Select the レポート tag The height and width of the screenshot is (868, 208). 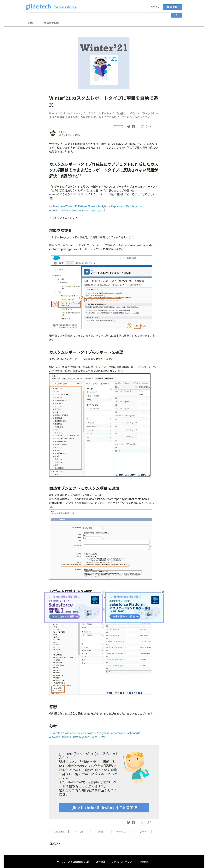coord(142,832)
